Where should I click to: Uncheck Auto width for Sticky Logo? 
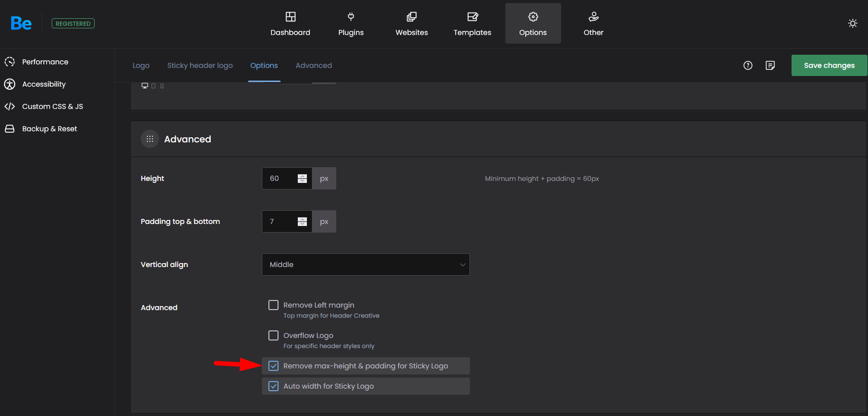[273, 386]
